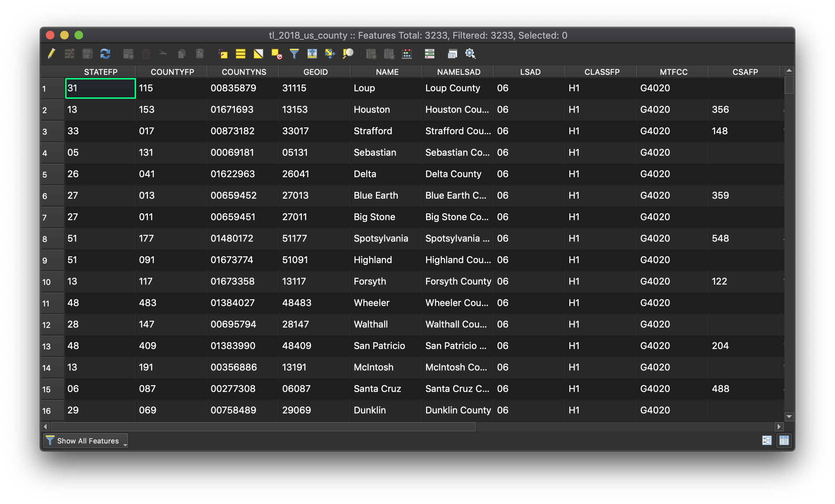The width and height of the screenshot is (835, 504).
Task: Click the NAMELSAD cell 'Delta County'
Action: pos(458,174)
